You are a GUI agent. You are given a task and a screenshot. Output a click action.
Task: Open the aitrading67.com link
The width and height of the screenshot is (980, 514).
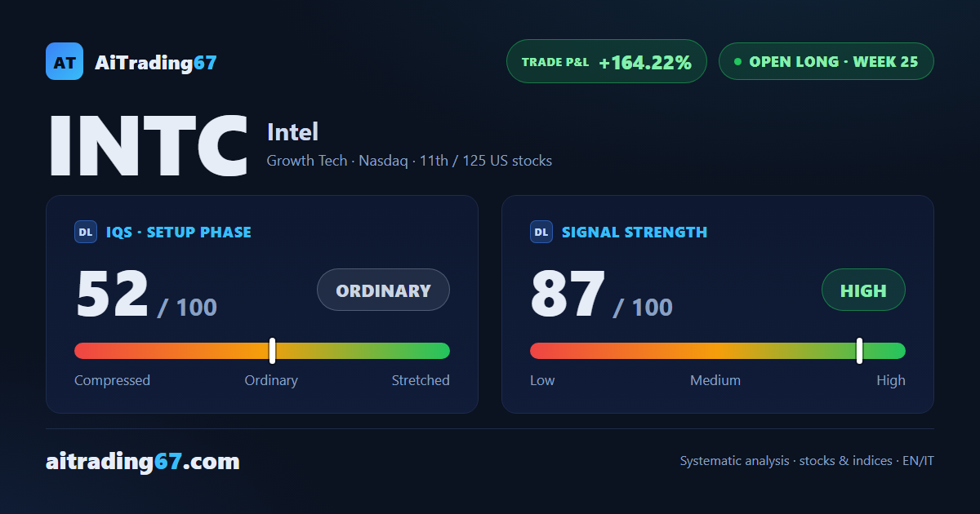click(143, 462)
